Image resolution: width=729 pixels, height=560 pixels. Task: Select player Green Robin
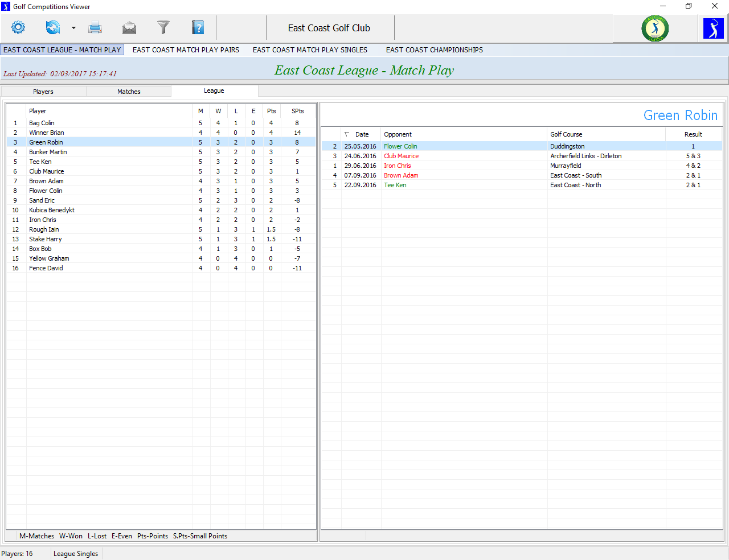161,142
